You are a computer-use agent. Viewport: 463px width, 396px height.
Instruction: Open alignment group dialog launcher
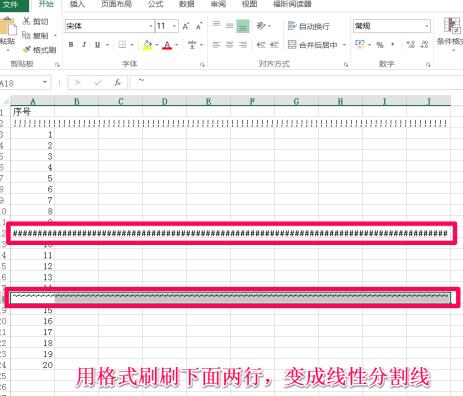[346, 65]
